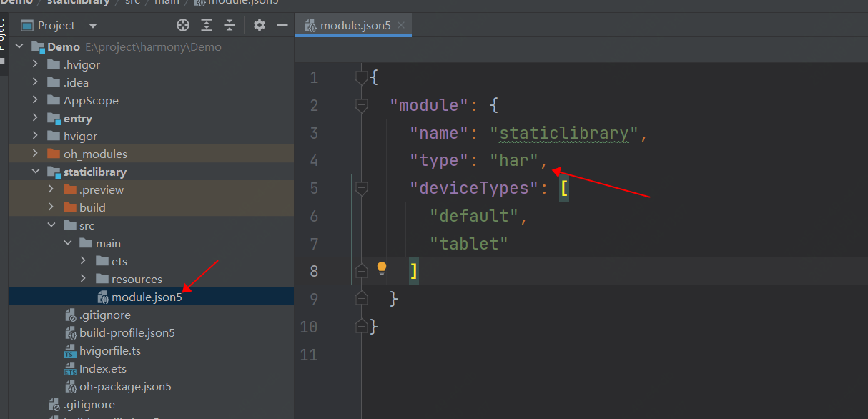868x419 pixels.
Task: Hide the Project panel with minus icon
Action: pyautogui.click(x=282, y=26)
